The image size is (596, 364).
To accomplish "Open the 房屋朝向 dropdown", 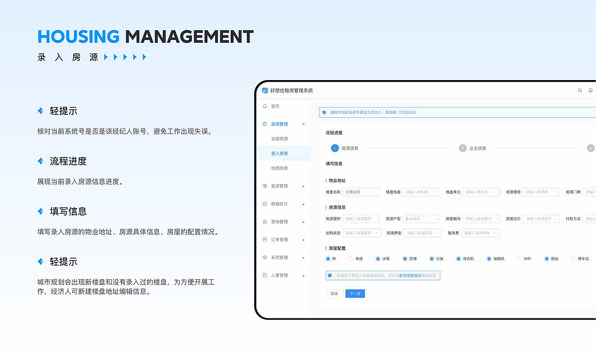I will coord(481,219).
